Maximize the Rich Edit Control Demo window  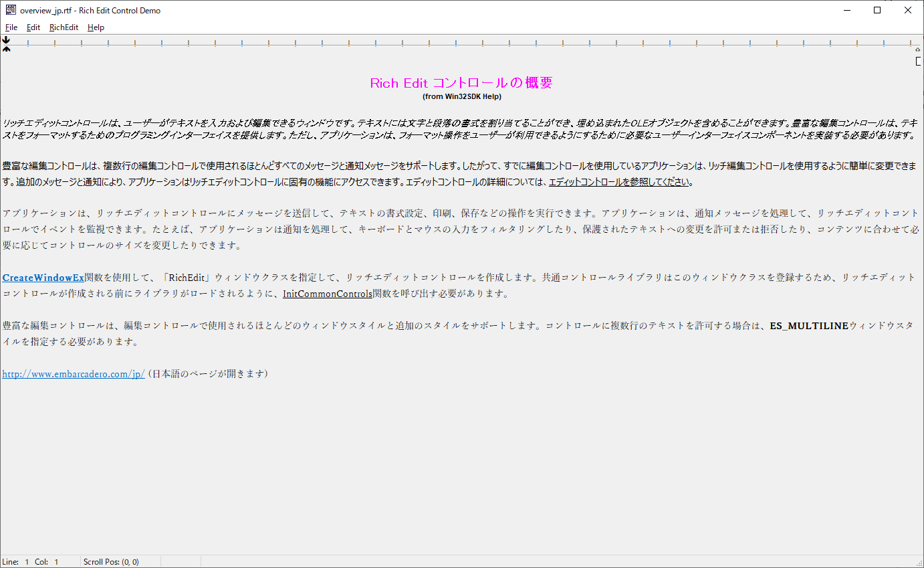click(877, 10)
